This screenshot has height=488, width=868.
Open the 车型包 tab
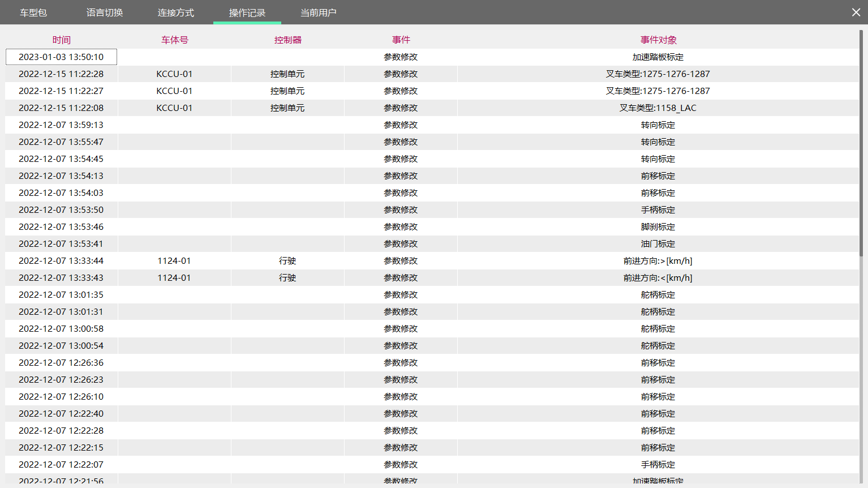33,12
